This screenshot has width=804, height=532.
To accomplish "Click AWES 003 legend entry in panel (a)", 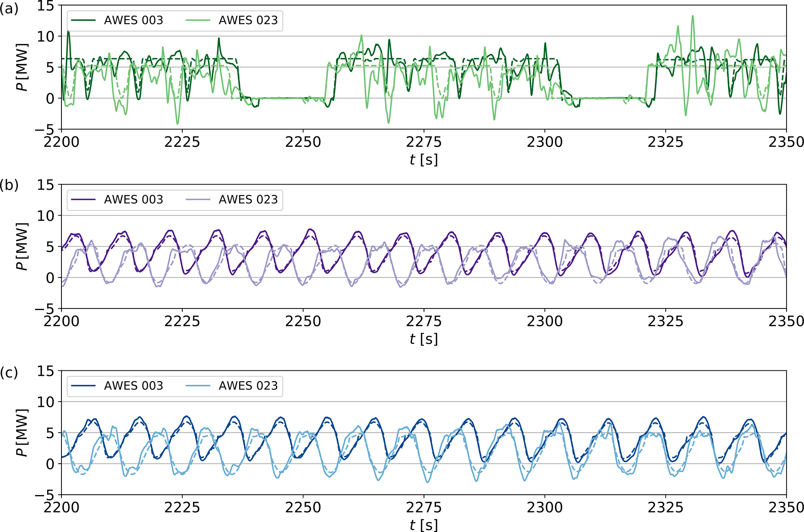I will pos(133,21).
